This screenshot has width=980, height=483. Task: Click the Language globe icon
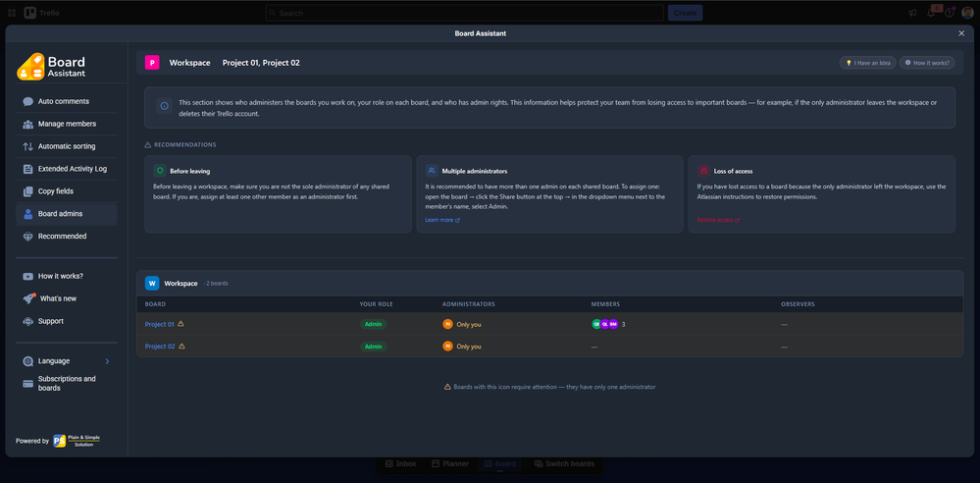pos(27,361)
